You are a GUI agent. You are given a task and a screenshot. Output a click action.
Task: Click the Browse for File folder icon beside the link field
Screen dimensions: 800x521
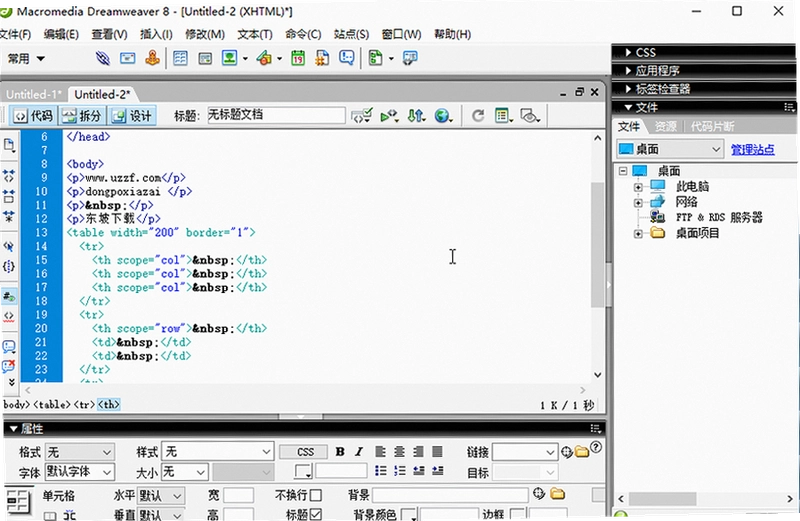tap(582, 452)
